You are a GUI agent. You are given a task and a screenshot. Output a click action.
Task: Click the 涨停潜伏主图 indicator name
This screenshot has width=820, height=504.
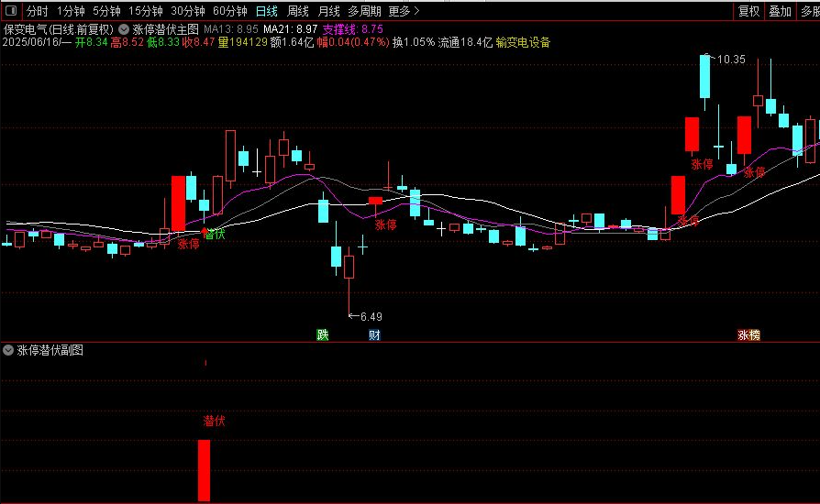pos(166,29)
